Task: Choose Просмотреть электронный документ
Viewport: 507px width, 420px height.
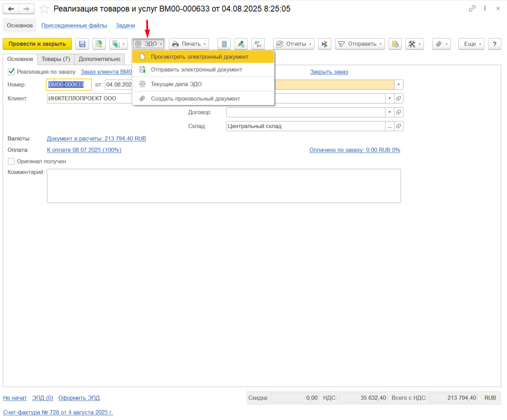Action: pyautogui.click(x=203, y=57)
